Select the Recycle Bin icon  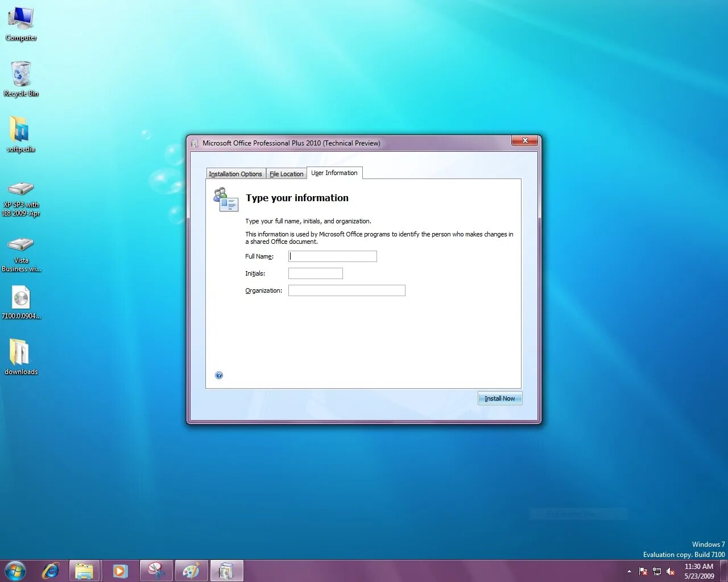(21, 79)
